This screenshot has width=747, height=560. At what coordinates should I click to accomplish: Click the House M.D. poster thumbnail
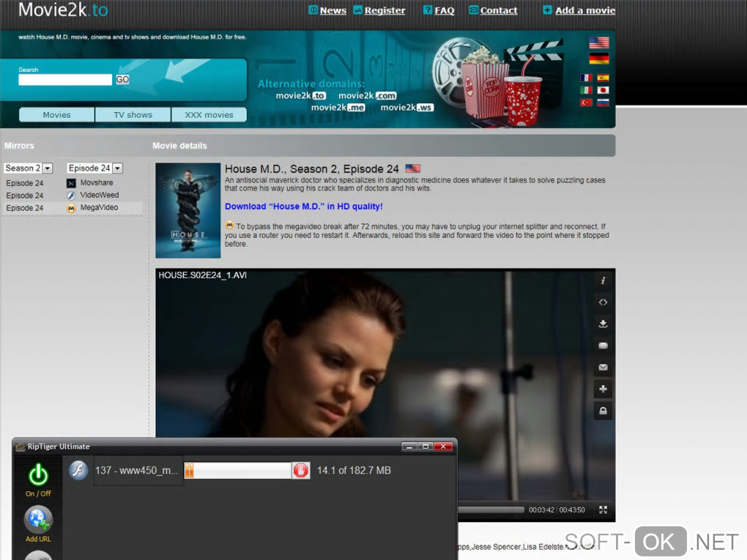[x=188, y=211]
